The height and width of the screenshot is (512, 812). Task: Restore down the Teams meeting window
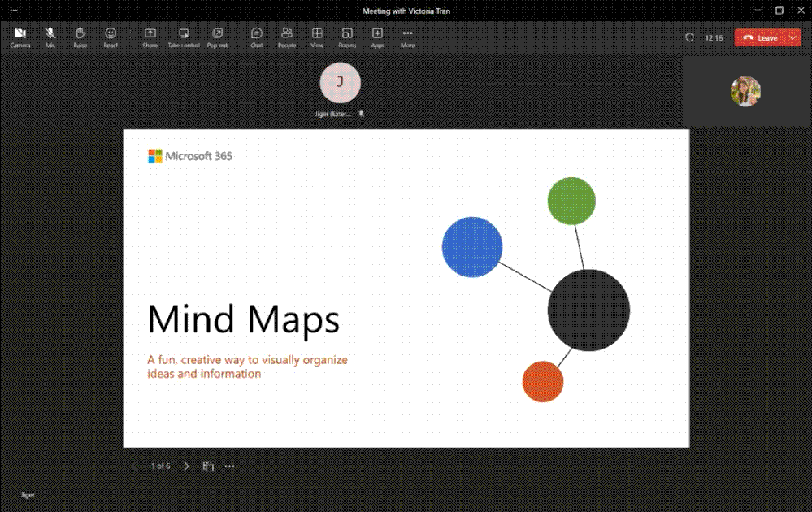(779, 11)
